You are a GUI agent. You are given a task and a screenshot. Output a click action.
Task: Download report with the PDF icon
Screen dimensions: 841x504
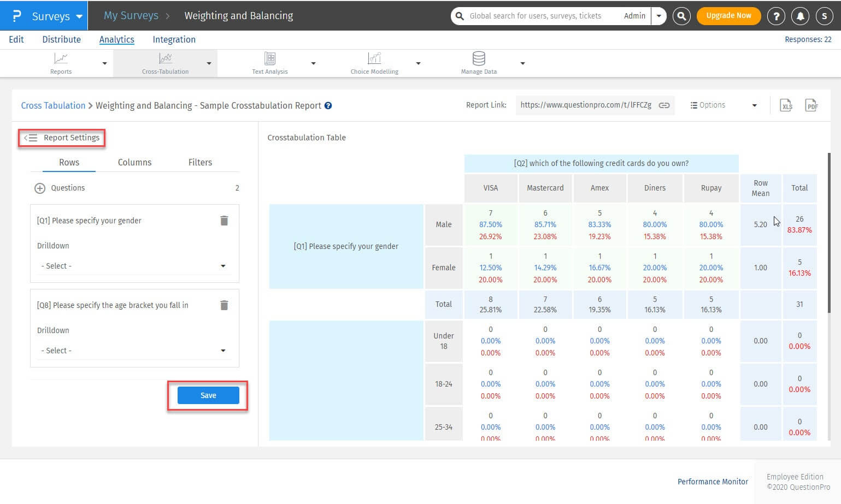(x=811, y=105)
